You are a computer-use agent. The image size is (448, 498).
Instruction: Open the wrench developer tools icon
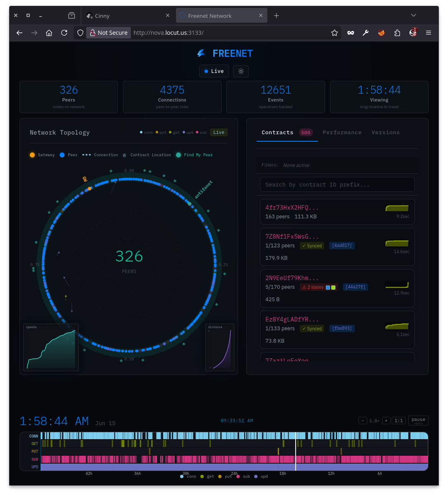point(366,33)
